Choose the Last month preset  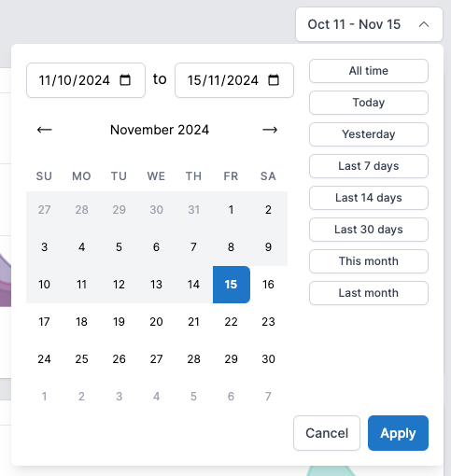(369, 293)
